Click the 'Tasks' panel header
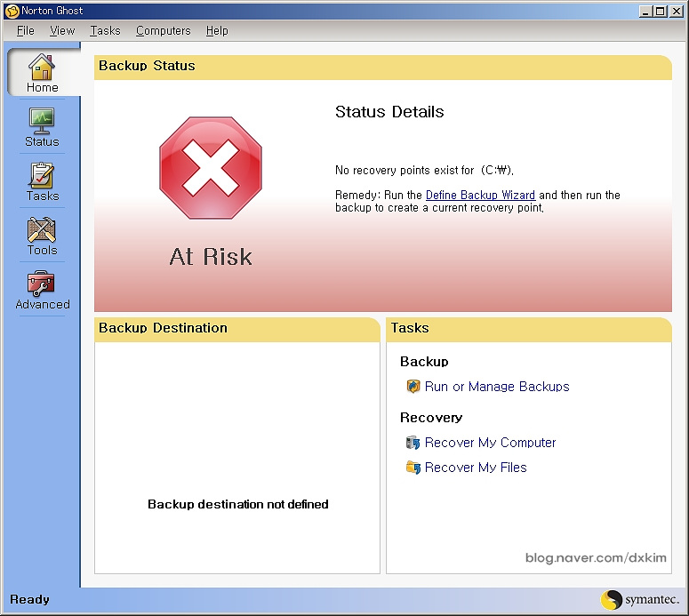The width and height of the screenshot is (689, 616). point(529,330)
